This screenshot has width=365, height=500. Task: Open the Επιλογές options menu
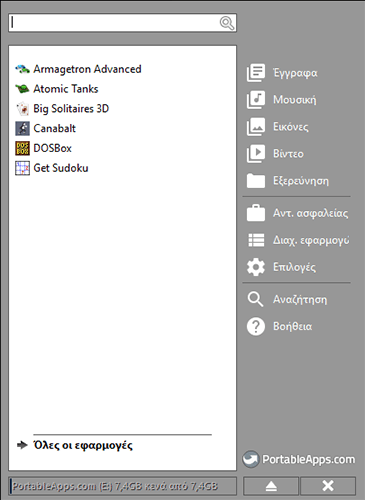tap(294, 267)
